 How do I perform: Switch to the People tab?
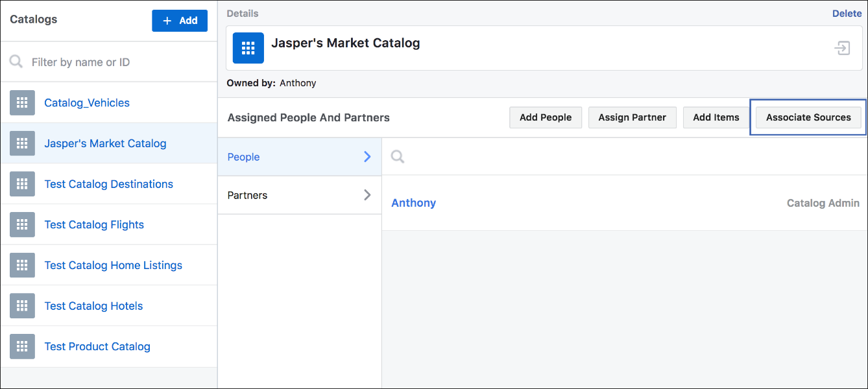(x=300, y=157)
